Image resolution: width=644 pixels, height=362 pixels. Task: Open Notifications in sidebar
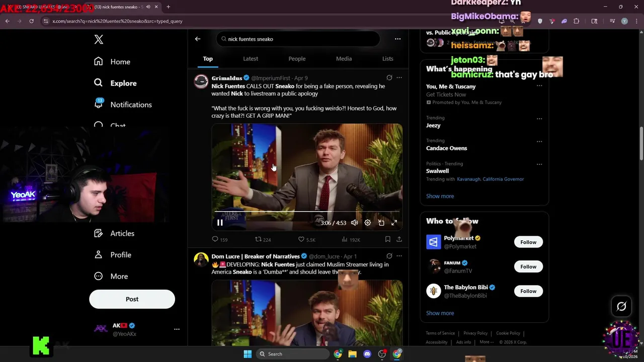(x=123, y=105)
